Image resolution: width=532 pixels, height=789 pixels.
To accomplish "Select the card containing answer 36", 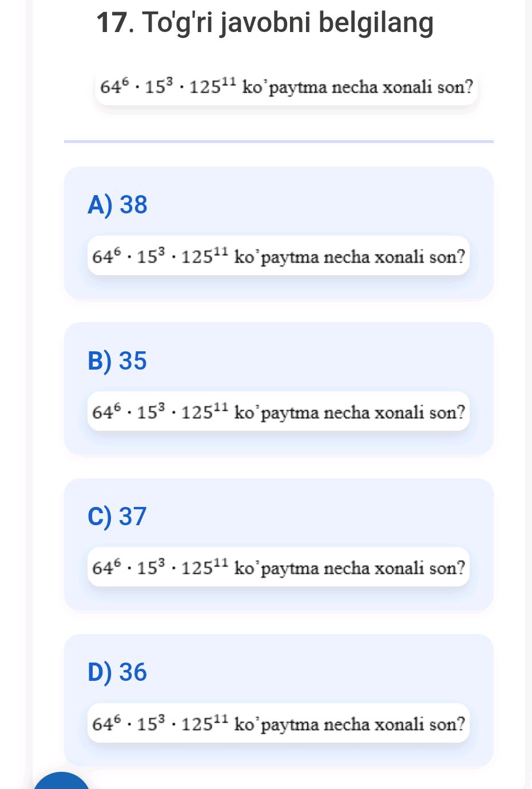I will (x=278, y=699).
